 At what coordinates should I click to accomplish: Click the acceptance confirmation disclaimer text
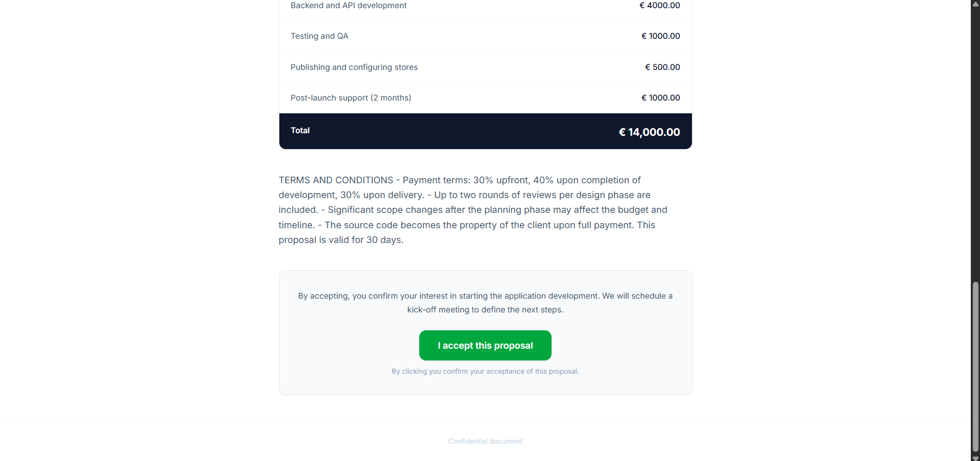click(x=485, y=371)
